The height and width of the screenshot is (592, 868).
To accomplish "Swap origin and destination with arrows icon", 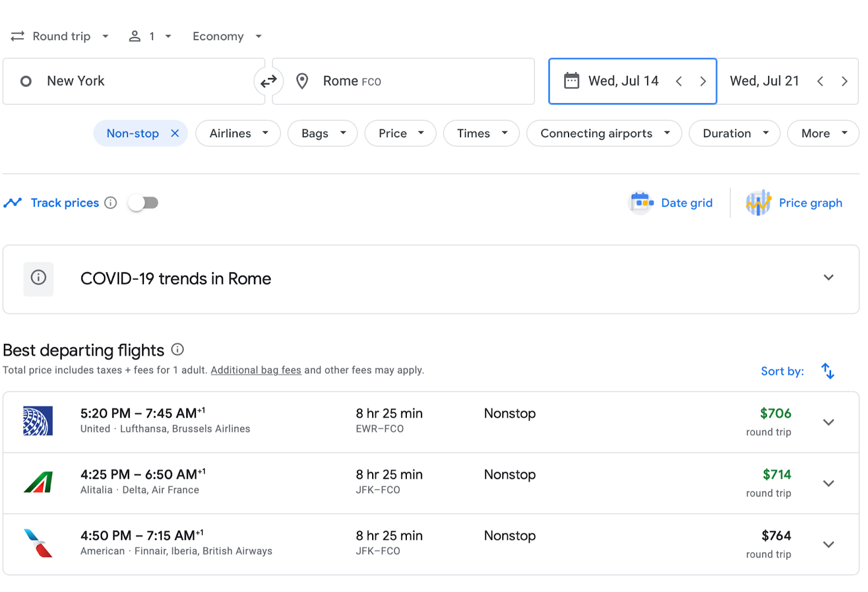I will (269, 81).
